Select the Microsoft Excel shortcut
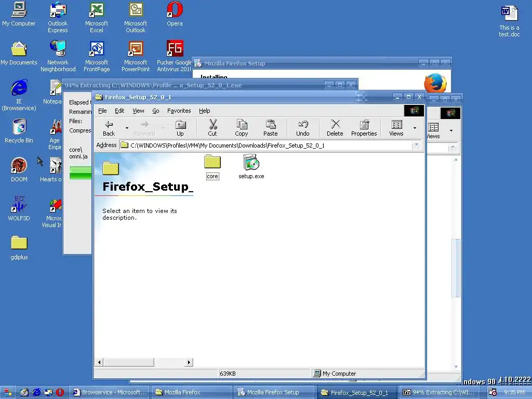This screenshot has height=399, width=532. pos(96,18)
